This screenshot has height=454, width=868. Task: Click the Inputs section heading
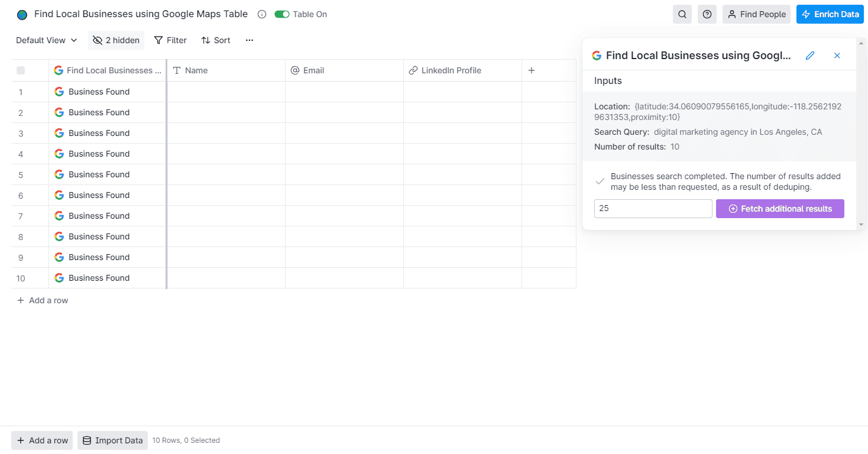coord(608,81)
